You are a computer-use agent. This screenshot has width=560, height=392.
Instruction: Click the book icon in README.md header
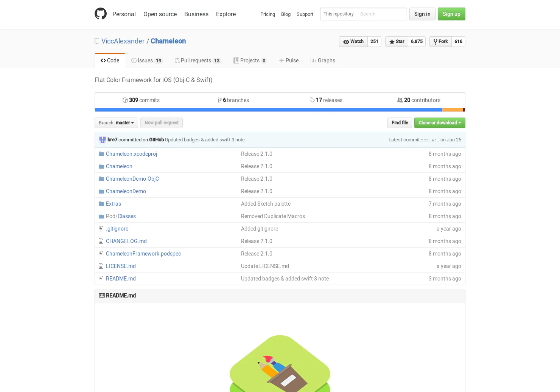click(102, 296)
